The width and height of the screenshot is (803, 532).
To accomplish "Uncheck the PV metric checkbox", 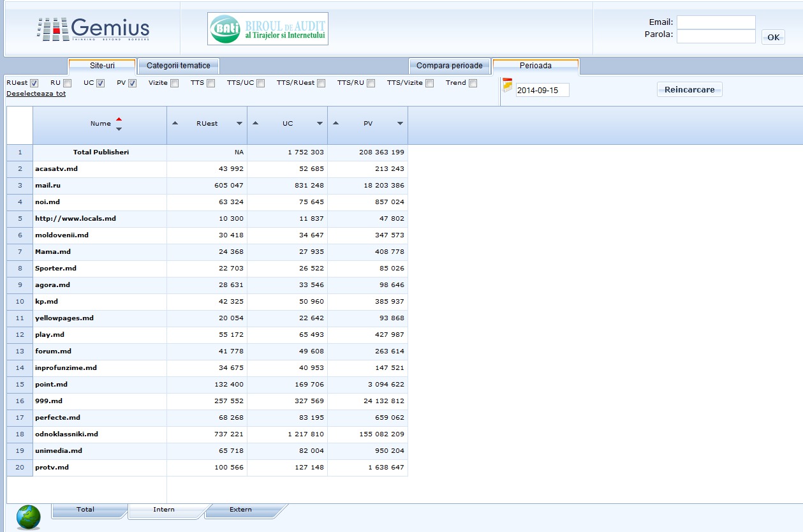I will coord(133,83).
